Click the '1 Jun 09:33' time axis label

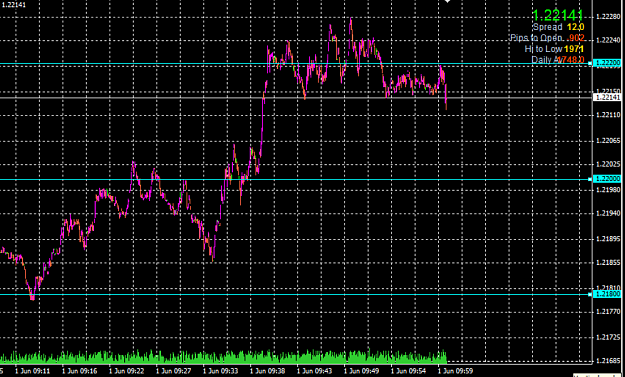[x=221, y=371]
